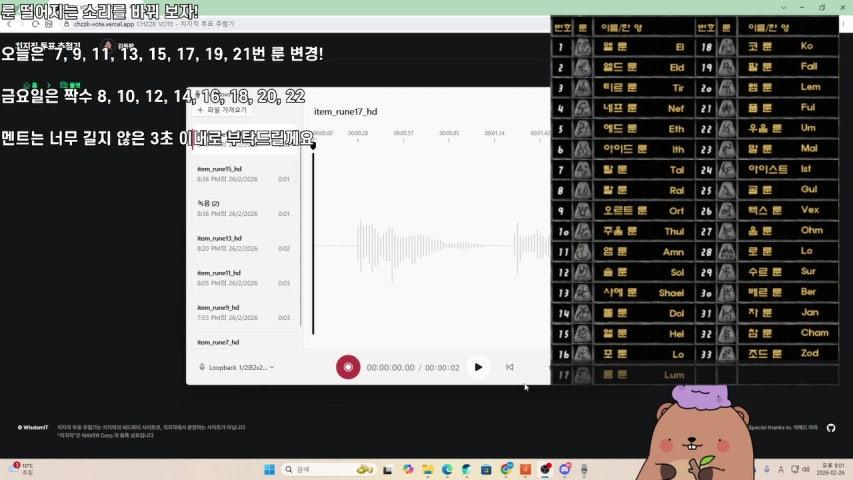This screenshot has width=853, height=480.
Task: Select the item_rune9_hd recording
Action: 243,312
